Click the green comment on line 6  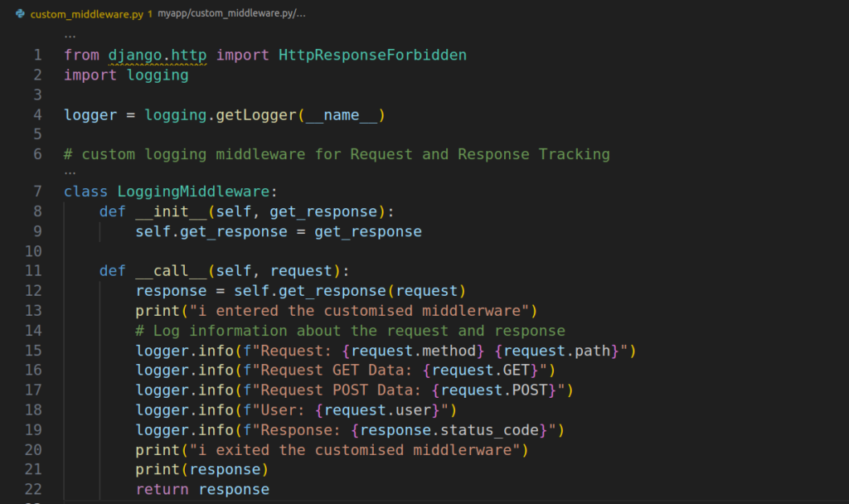coord(337,154)
